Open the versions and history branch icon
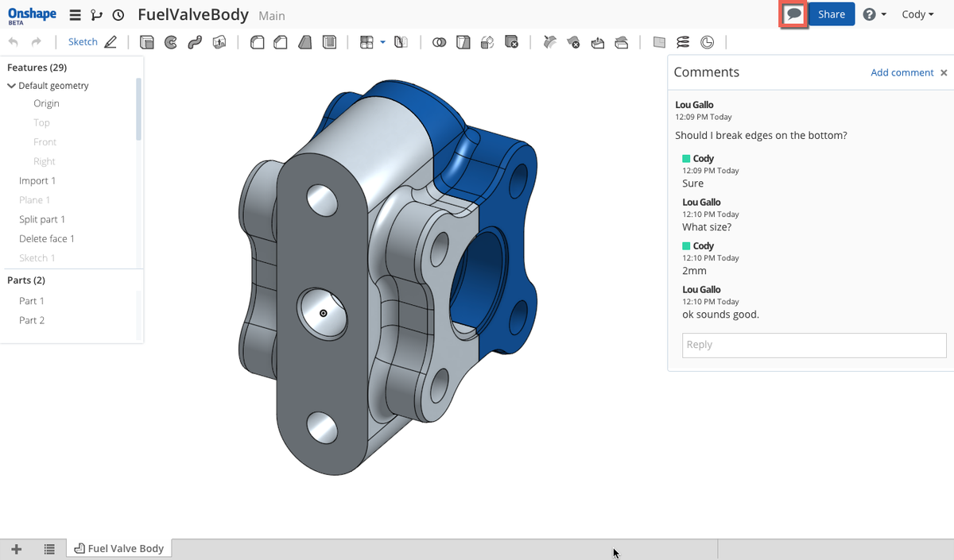 pos(96,14)
